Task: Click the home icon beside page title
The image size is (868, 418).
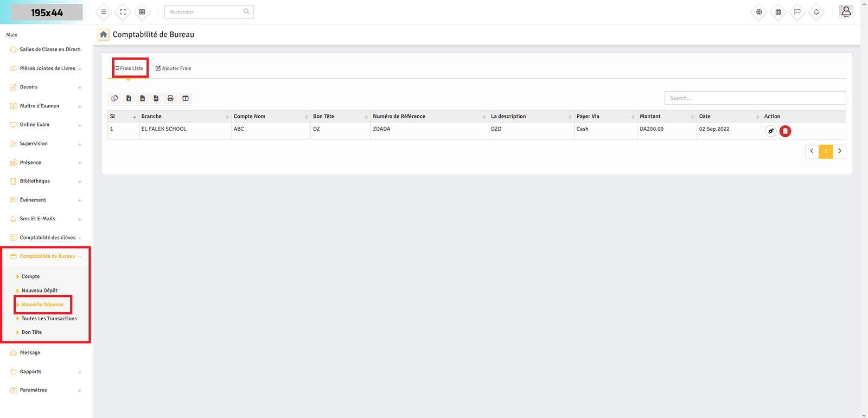Action: pos(103,34)
